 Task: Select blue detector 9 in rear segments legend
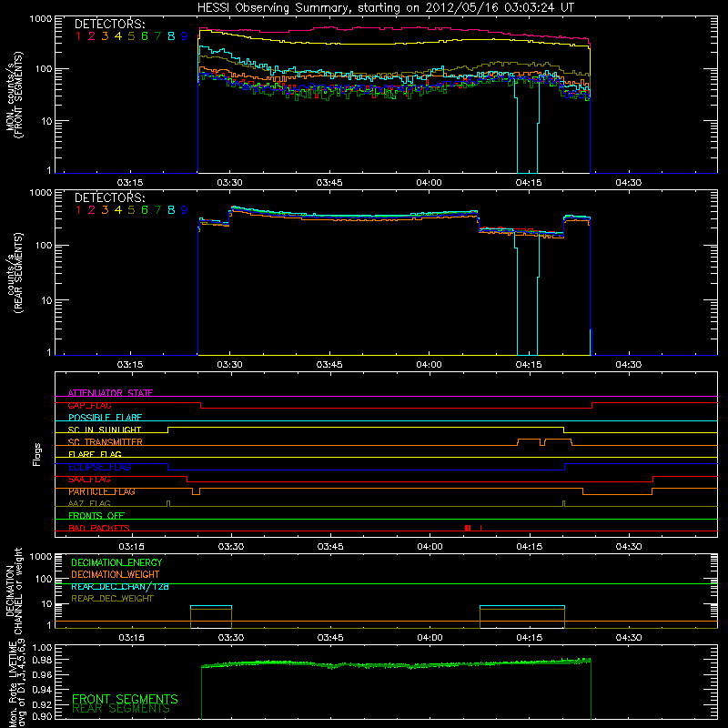pos(185,210)
